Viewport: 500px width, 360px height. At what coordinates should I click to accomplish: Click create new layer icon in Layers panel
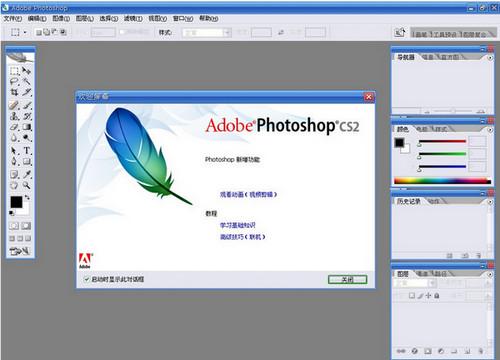click(x=467, y=351)
